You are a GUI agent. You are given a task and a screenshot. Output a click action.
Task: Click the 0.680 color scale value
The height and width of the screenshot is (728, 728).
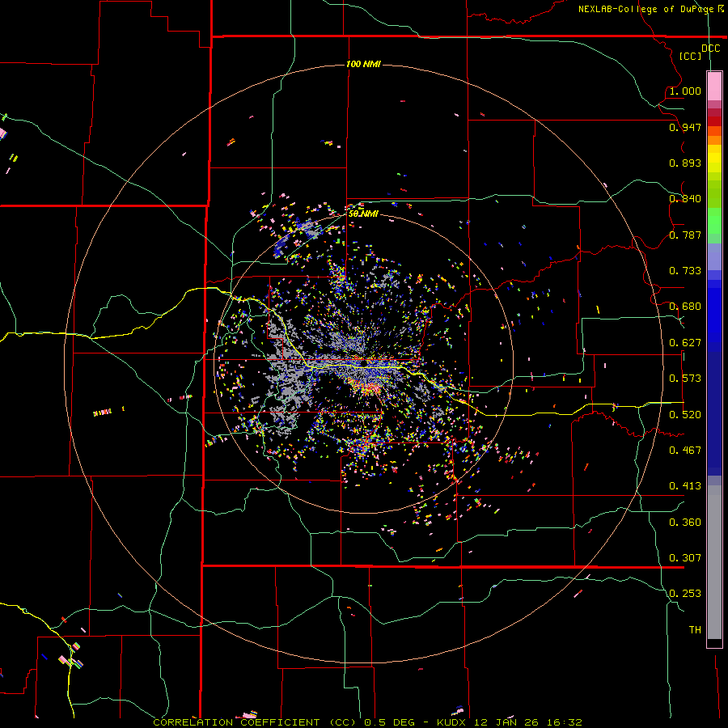point(685,307)
